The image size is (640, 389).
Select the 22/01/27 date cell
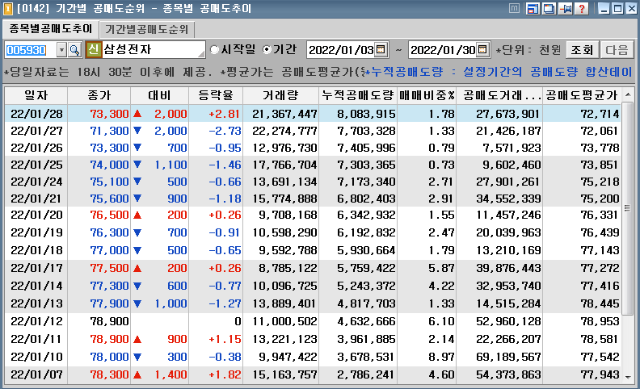click(36, 131)
